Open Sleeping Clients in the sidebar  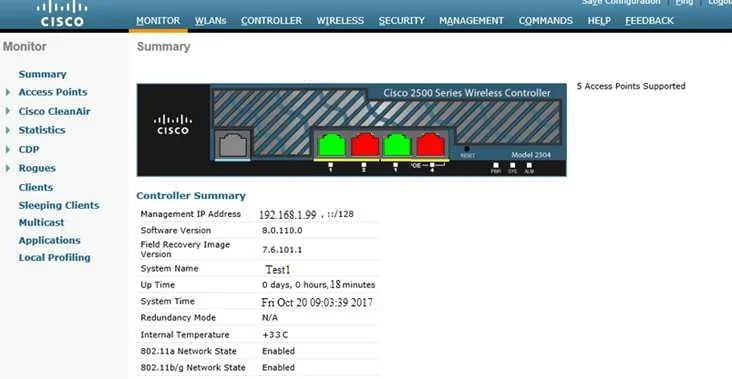(59, 205)
